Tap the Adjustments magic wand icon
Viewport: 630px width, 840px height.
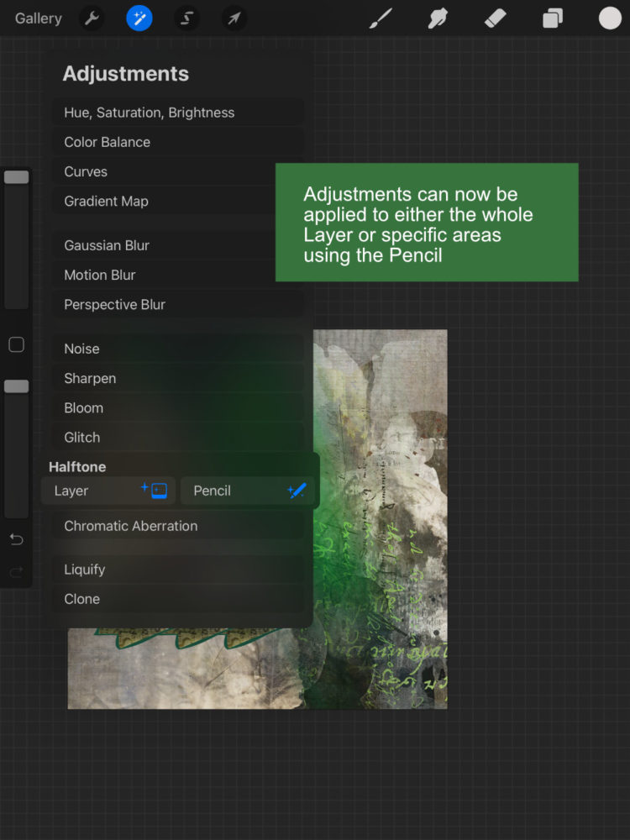[139, 18]
